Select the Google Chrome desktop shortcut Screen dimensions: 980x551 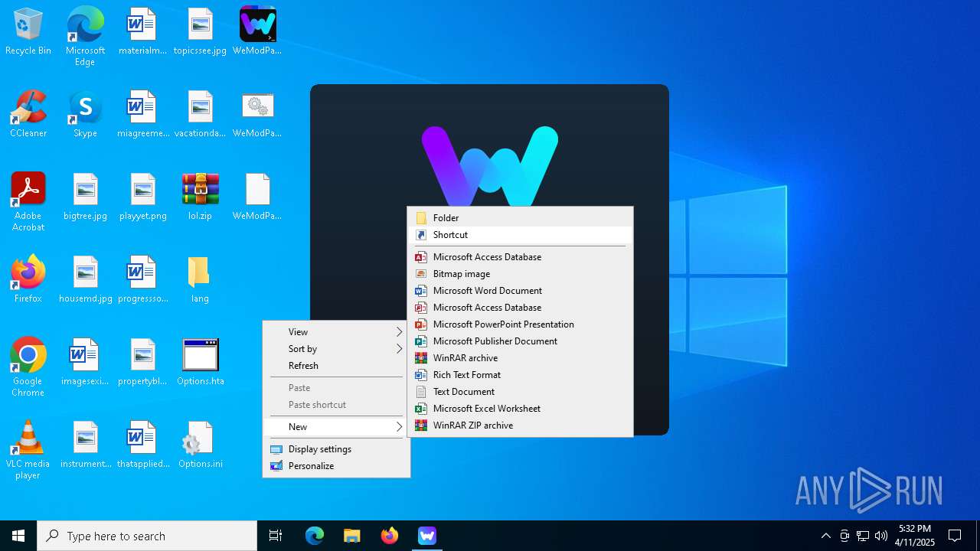[28, 367]
